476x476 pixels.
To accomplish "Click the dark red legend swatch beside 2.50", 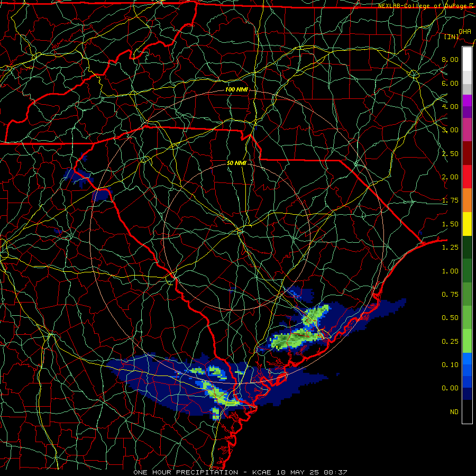I will tap(467, 153).
